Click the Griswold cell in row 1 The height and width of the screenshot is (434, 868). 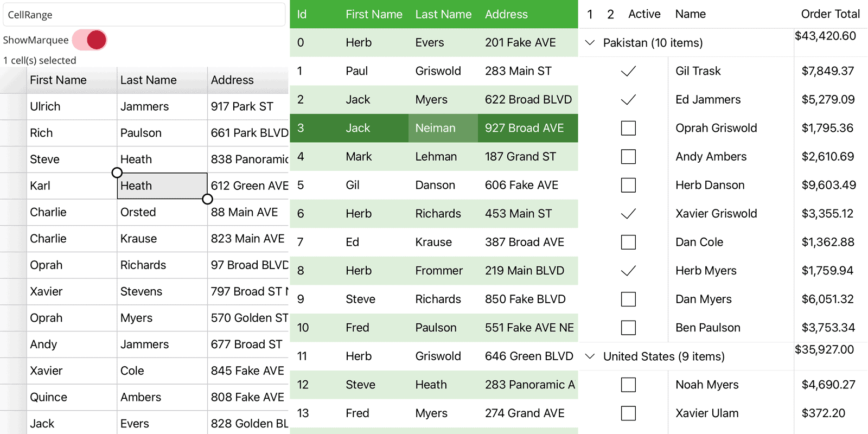tap(443, 71)
